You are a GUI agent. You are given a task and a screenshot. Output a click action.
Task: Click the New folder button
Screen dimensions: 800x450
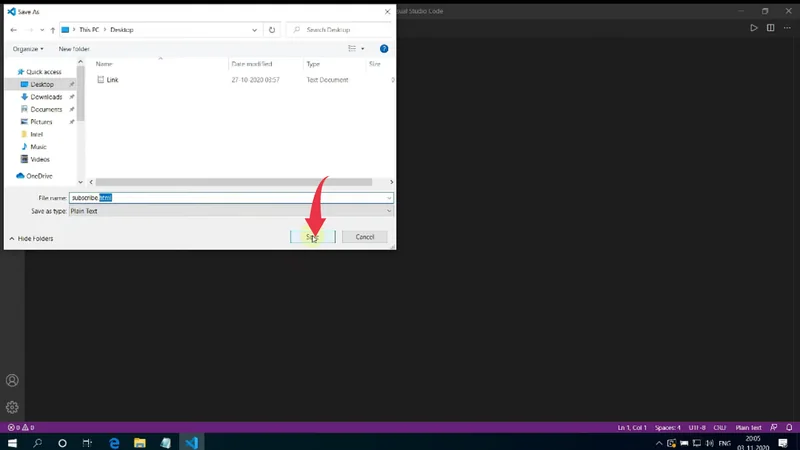pyautogui.click(x=74, y=48)
